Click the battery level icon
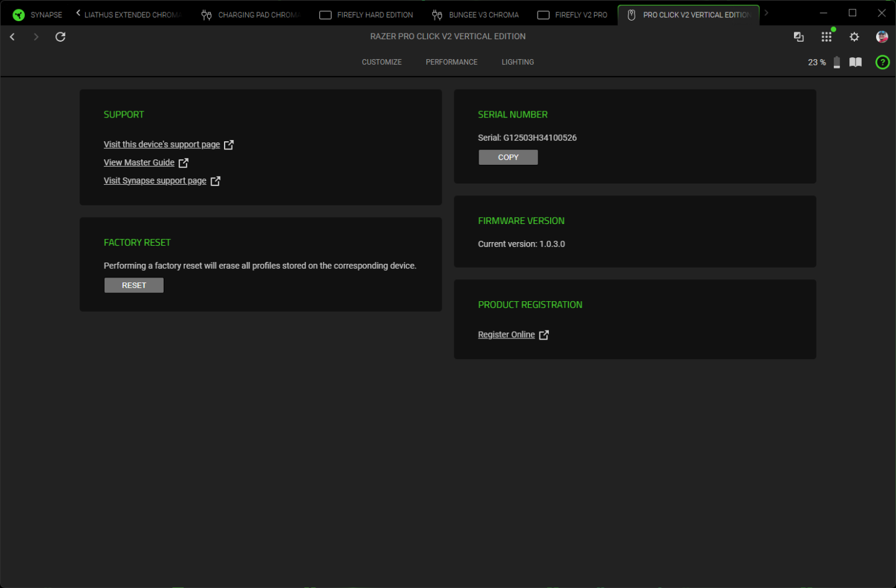 point(837,62)
